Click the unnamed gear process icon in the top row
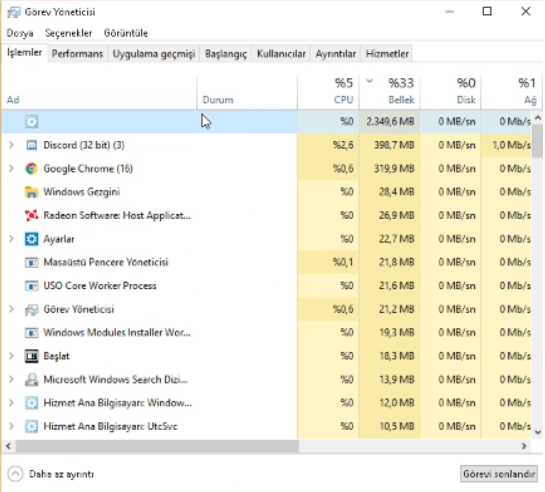Screen dimensions: 545x492 click(31, 122)
